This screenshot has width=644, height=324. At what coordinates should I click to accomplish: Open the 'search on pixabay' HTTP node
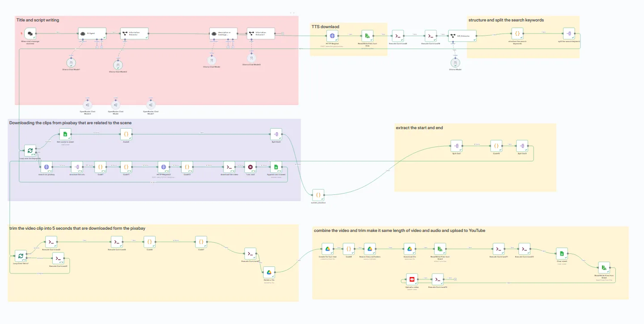coord(46,167)
